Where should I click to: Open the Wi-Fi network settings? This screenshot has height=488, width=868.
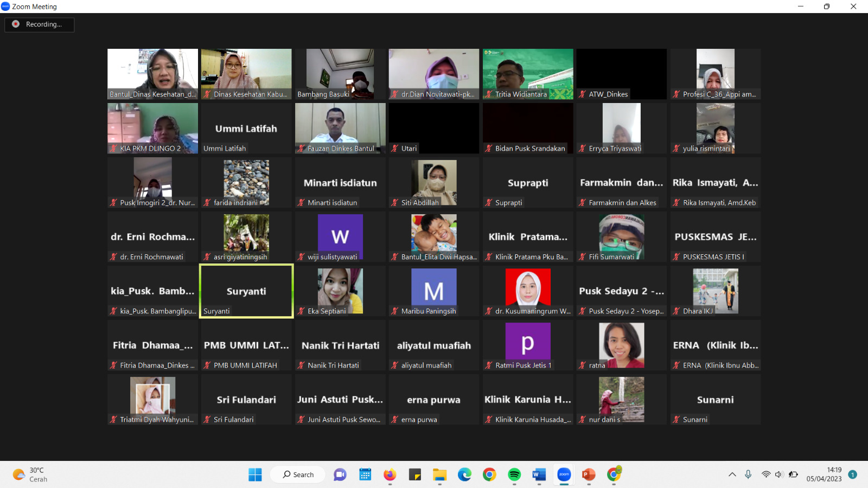click(765, 475)
